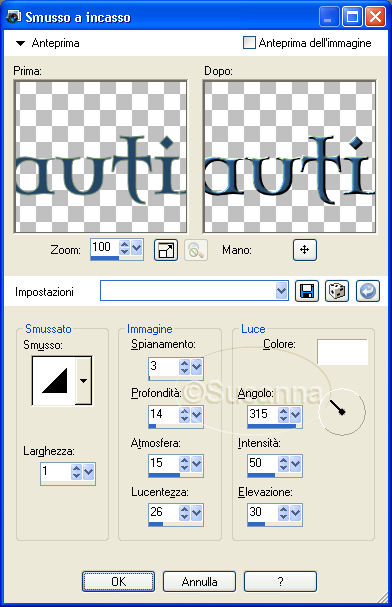Screen dimensions: 392x607
Task: Enable Anteprima dell'immagine checkbox
Action: tap(249, 43)
